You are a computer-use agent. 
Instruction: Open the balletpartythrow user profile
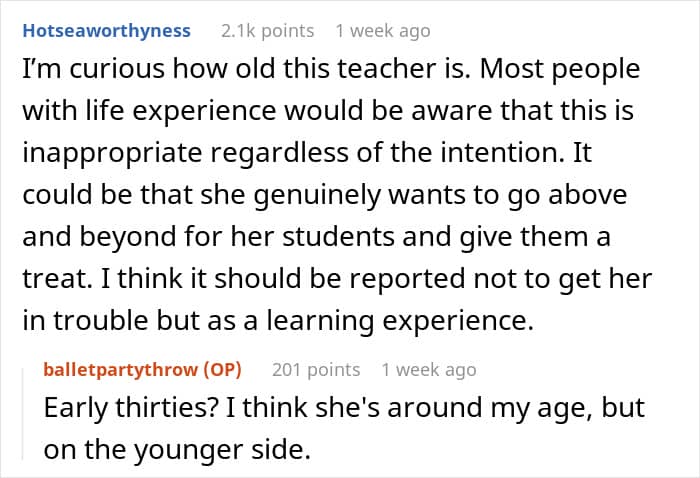[x=121, y=370]
